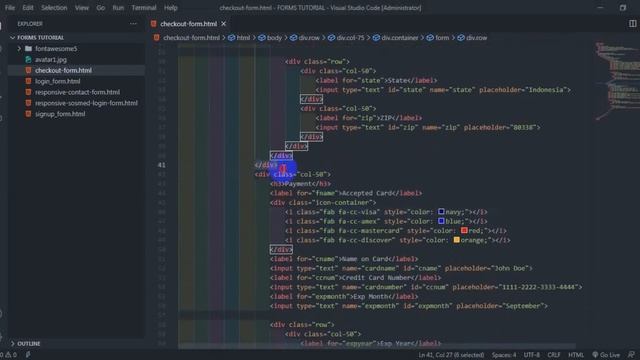Viewport: 640px width, 360px height.
Task: Open the navy color swatch picker
Action: point(441,211)
